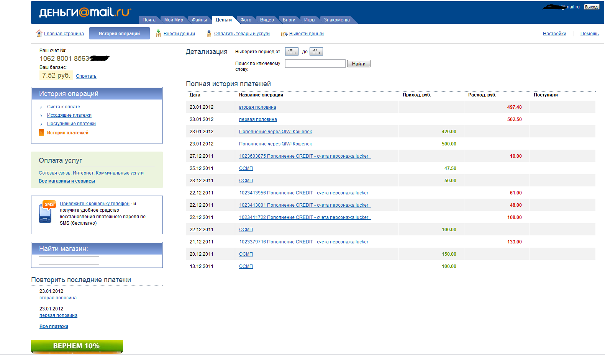Hide balance with Спрятать link

(x=86, y=76)
